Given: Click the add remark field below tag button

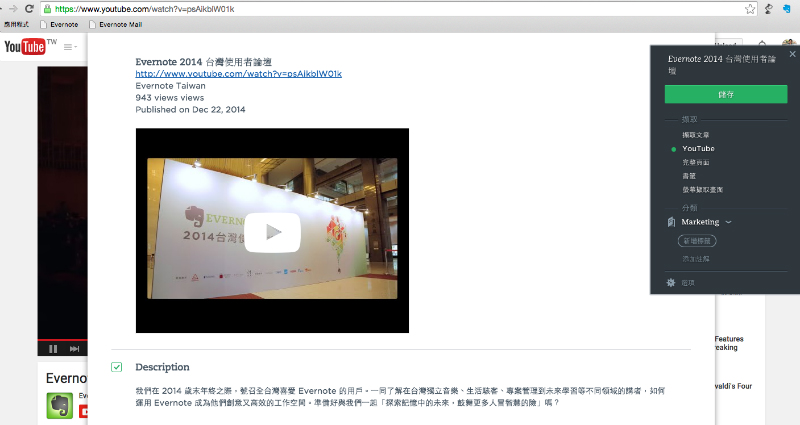Looking at the screenshot, I should 696,259.
